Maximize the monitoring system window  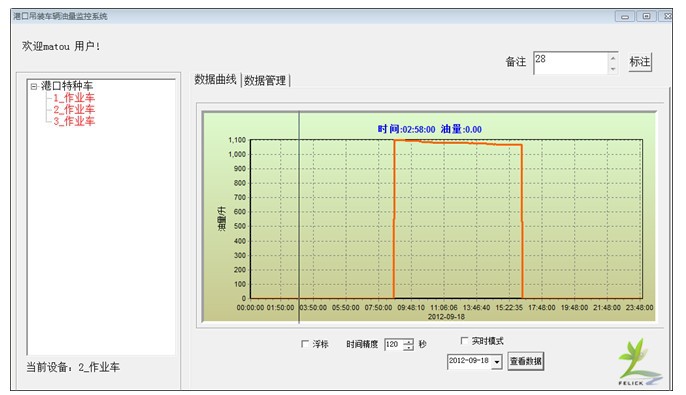pyautogui.click(x=646, y=16)
